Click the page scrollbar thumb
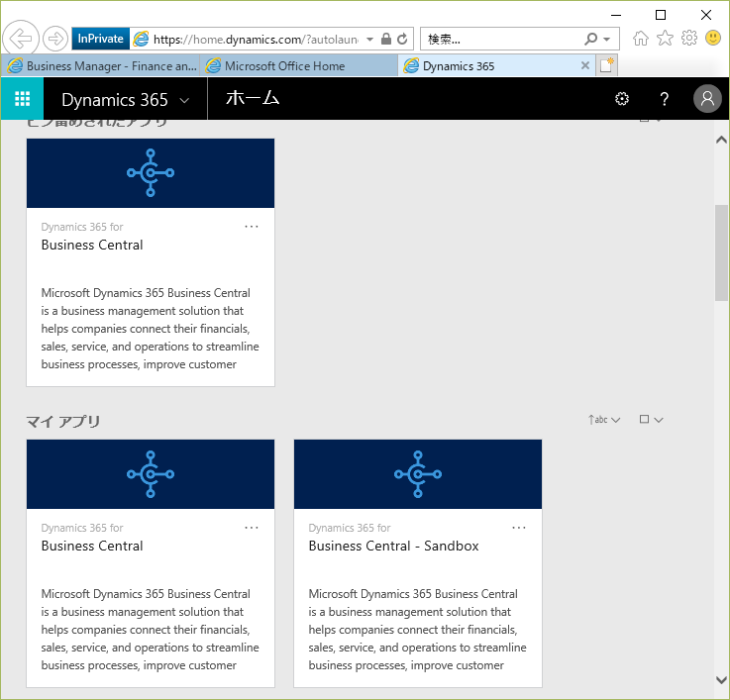This screenshot has height=700, width=730. pyautogui.click(x=721, y=253)
